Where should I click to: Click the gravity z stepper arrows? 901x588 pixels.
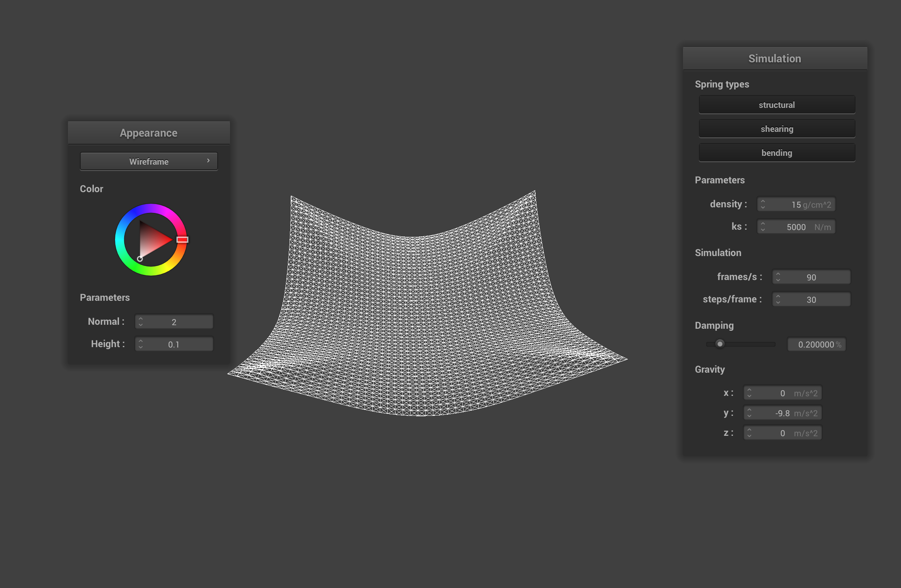coord(749,433)
